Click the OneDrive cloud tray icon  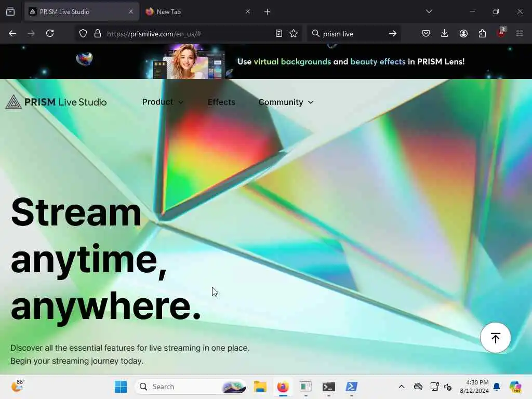418,387
